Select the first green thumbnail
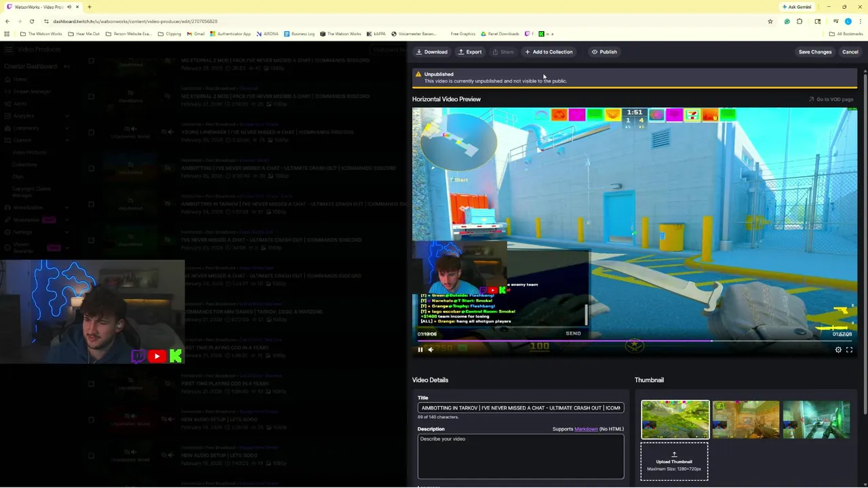This screenshot has height=488, width=868. [675, 420]
